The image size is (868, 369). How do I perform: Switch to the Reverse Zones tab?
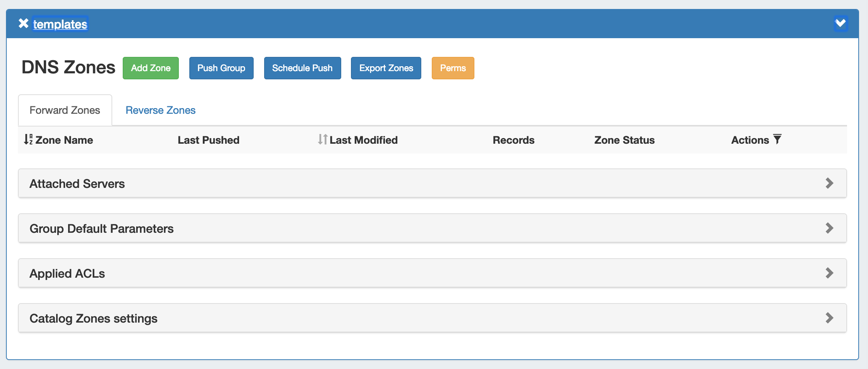point(161,110)
